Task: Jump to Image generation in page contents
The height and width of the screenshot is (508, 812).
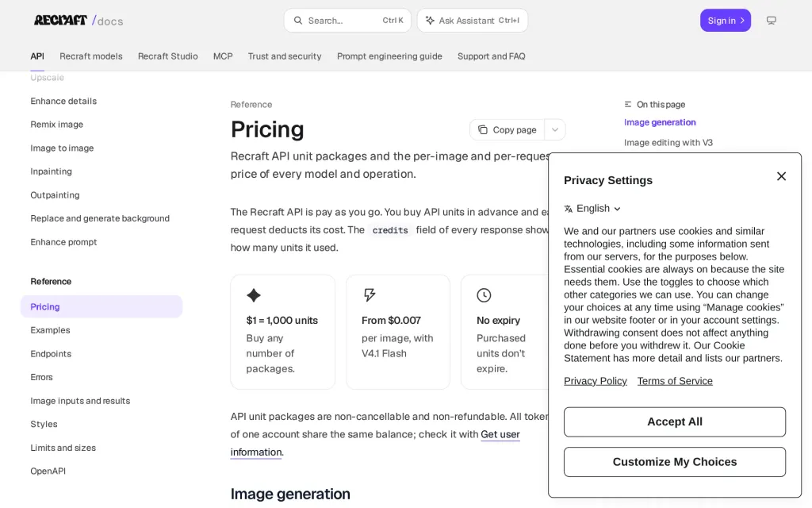Action: [x=660, y=122]
